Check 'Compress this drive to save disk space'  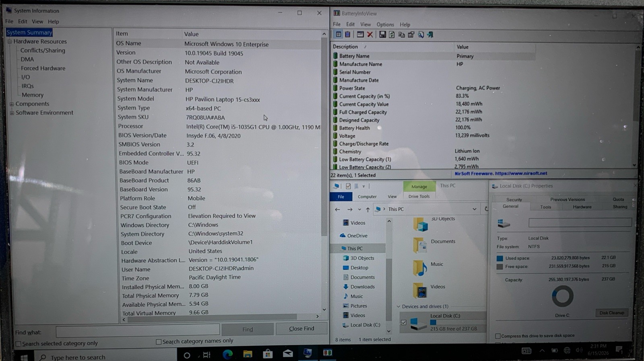point(498,336)
